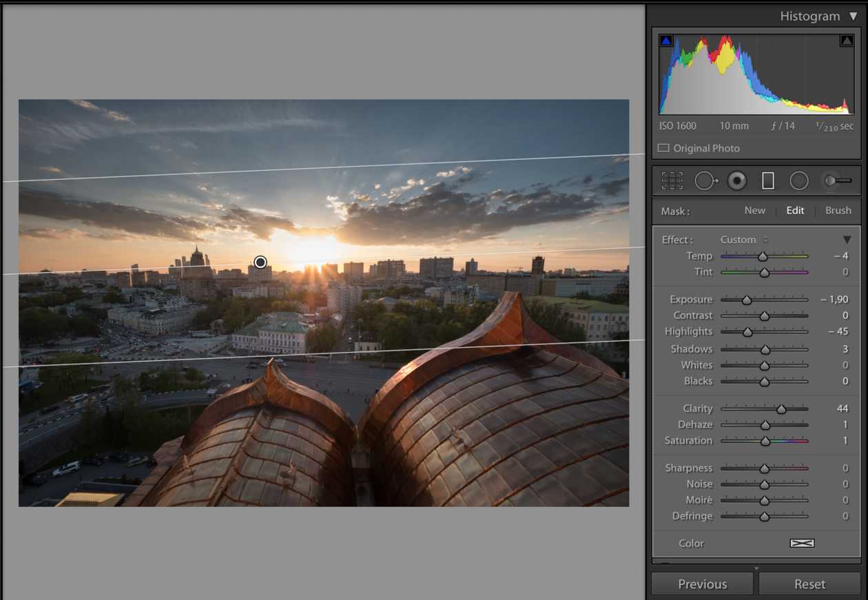Click New in the Mask row

754,211
